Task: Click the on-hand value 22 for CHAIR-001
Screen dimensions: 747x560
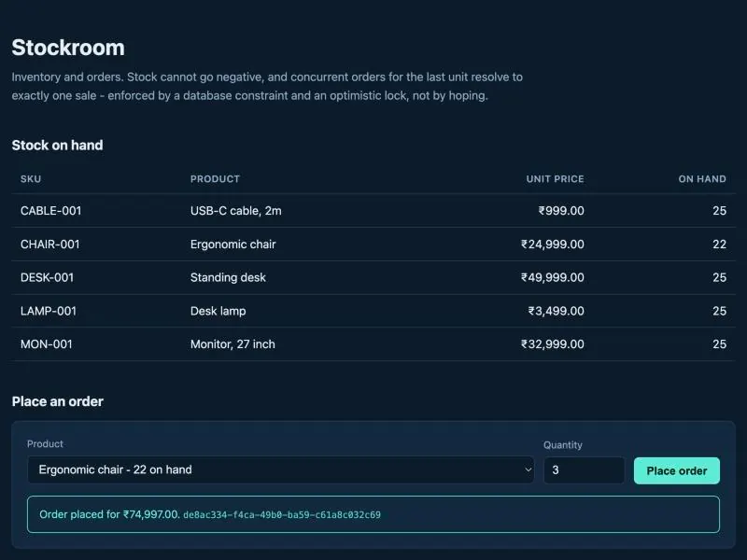Action: [719, 245]
